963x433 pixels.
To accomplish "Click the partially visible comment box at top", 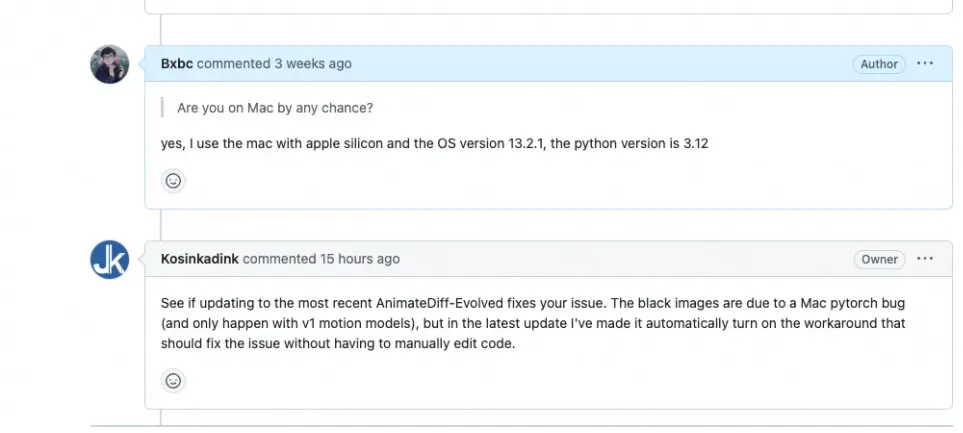I will [x=548, y=7].
